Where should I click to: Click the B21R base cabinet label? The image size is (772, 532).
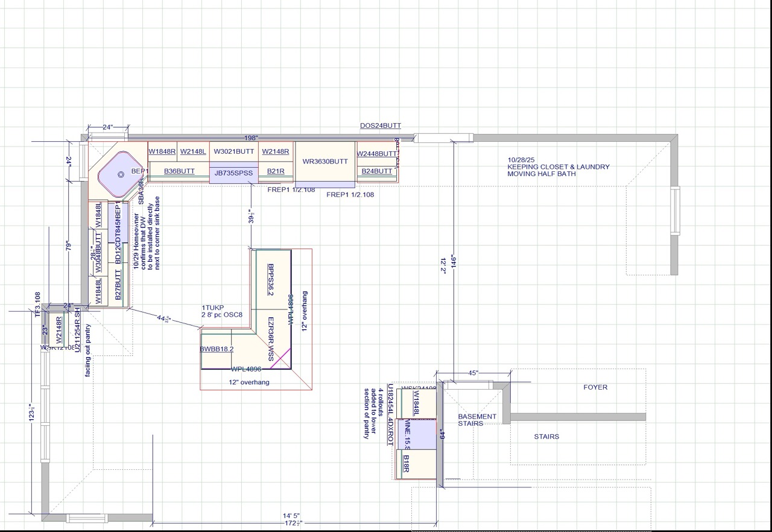click(x=276, y=171)
